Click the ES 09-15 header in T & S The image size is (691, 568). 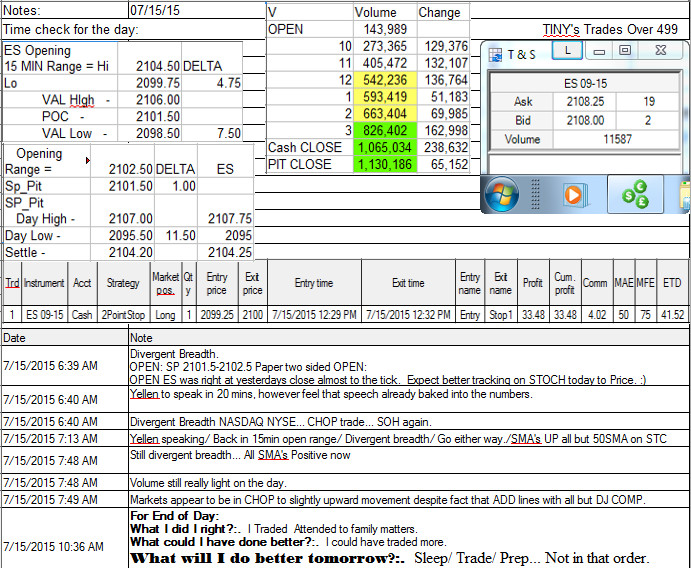click(585, 83)
